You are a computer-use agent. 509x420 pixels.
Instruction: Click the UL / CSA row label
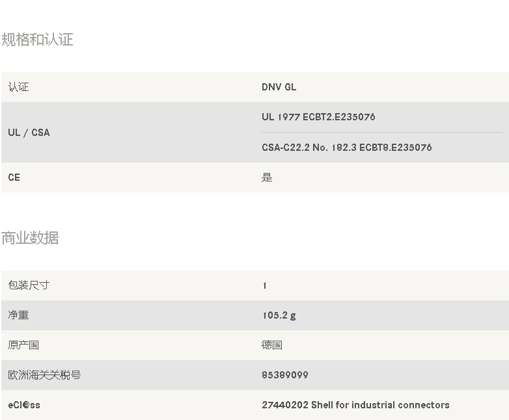[x=29, y=133]
